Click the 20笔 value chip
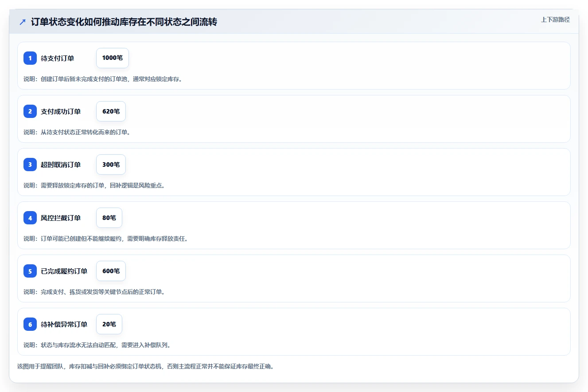The height and width of the screenshot is (392, 588). [109, 324]
